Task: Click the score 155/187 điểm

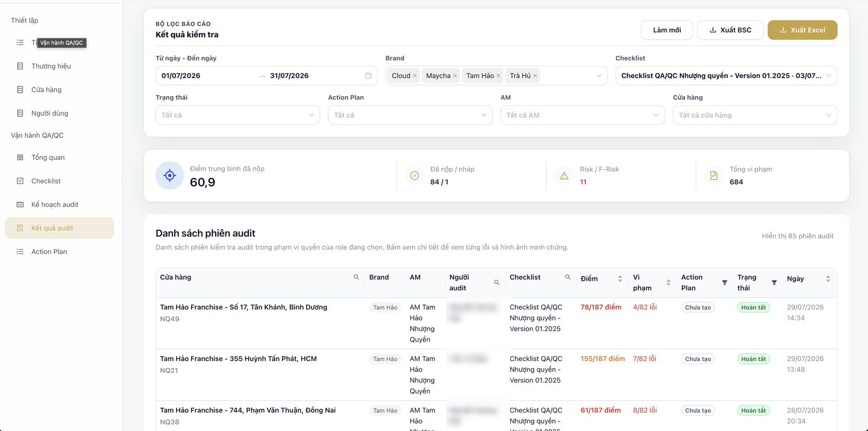Action: (603, 359)
